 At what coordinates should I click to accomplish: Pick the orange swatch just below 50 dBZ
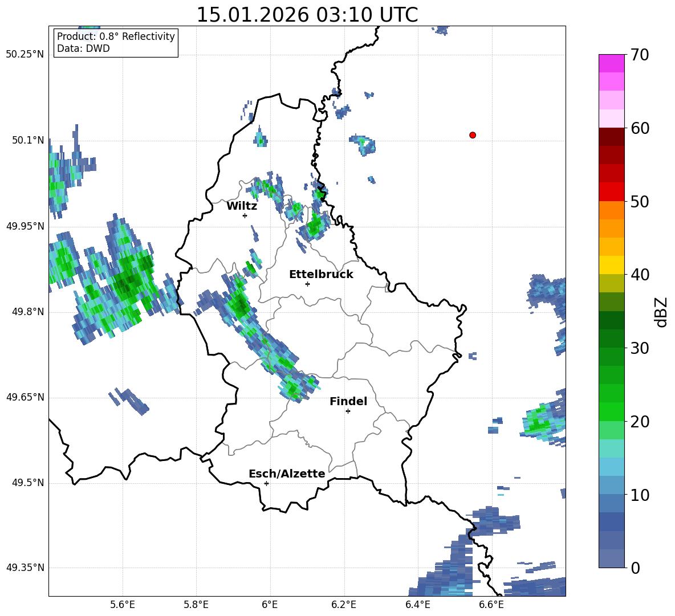click(611, 210)
